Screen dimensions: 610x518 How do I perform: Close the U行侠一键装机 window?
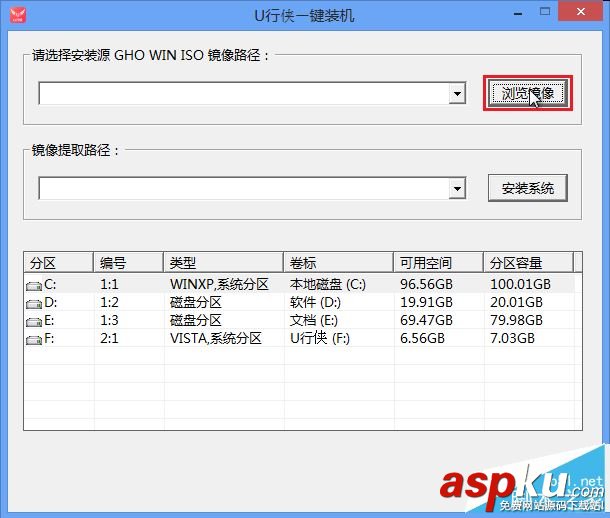coord(581,11)
